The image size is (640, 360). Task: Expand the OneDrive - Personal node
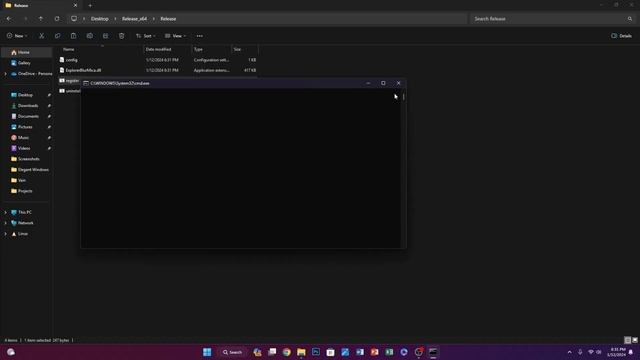click(5, 74)
